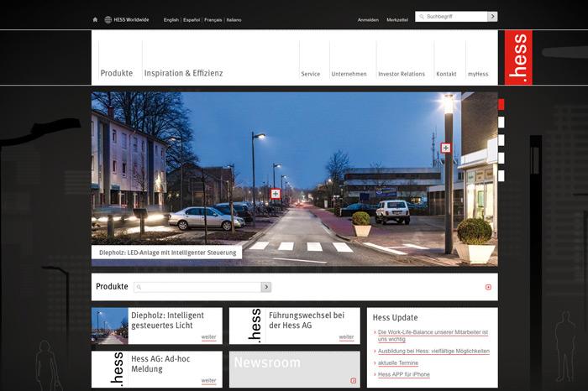Viewport: 588px width, 391px height.
Task: Open Inspiration & Effizienz menu
Action: [x=183, y=73]
